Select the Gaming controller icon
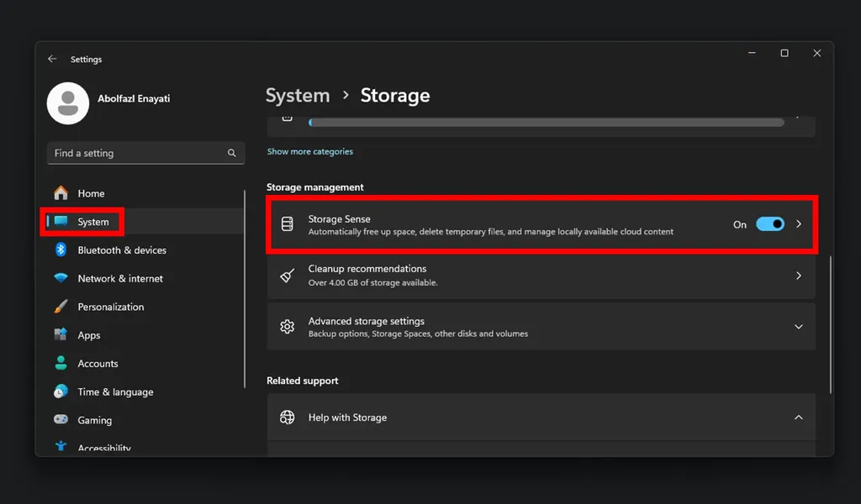Screen dimensions: 861x504 coord(60,420)
